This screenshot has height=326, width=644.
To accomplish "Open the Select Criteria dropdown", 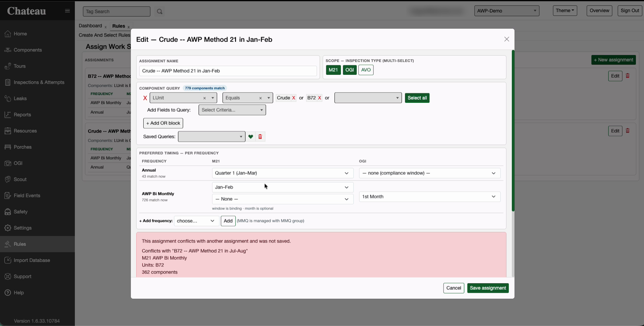I will (232, 110).
